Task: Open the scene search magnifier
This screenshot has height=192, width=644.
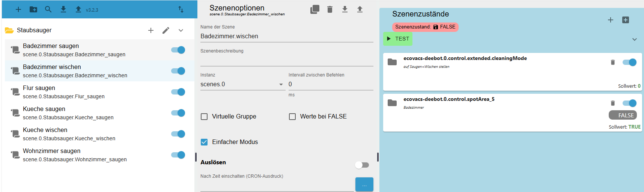Action: (48, 9)
